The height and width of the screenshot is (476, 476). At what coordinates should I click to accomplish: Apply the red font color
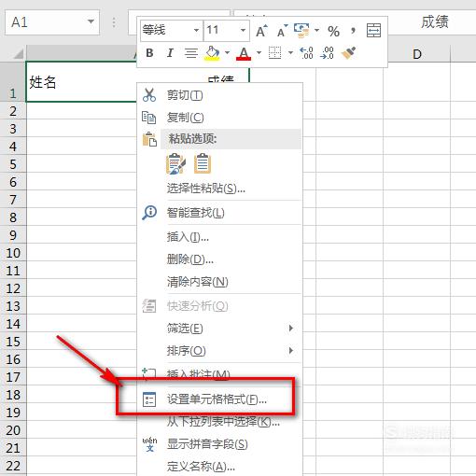tap(244, 53)
